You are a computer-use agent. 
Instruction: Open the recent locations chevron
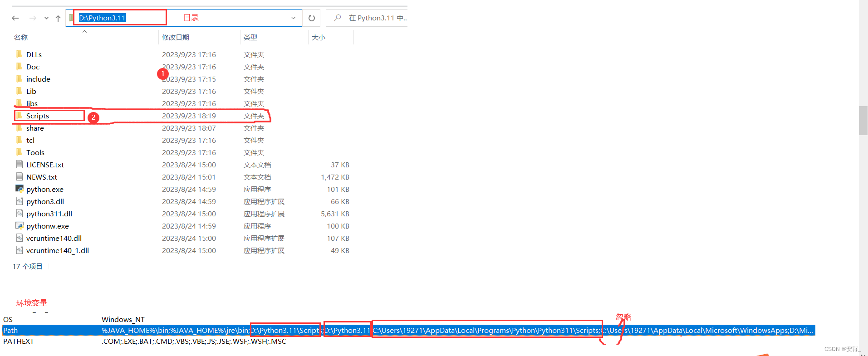46,18
